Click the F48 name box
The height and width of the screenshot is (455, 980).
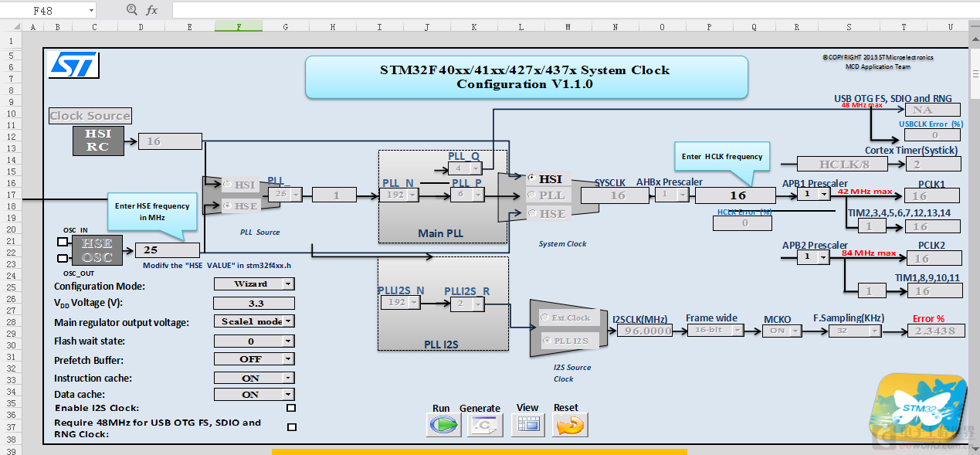pyautogui.click(x=49, y=11)
